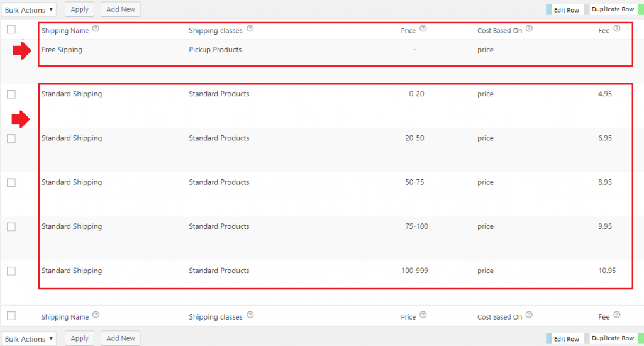Click the 20-50 price range cell
This screenshot has width=644, height=346.
tap(414, 138)
